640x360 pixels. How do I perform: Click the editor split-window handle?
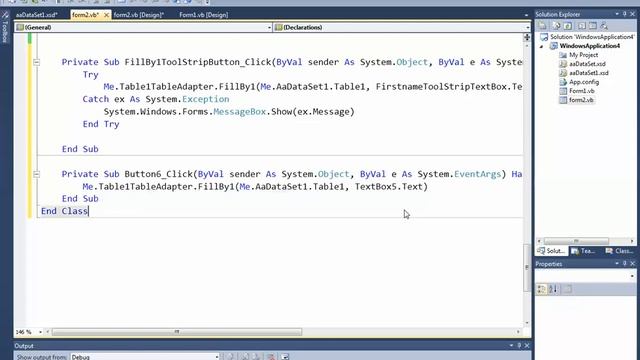pyautogui.click(x=527, y=37)
